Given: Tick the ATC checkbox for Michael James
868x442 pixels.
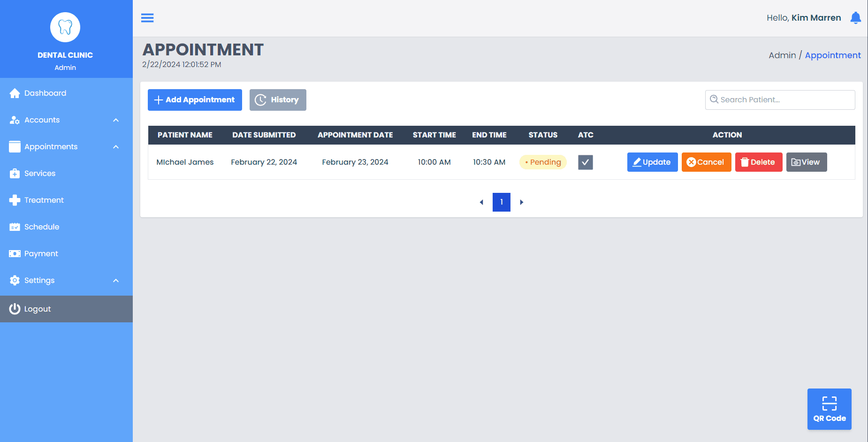Looking at the screenshot, I should click(586, 162).
